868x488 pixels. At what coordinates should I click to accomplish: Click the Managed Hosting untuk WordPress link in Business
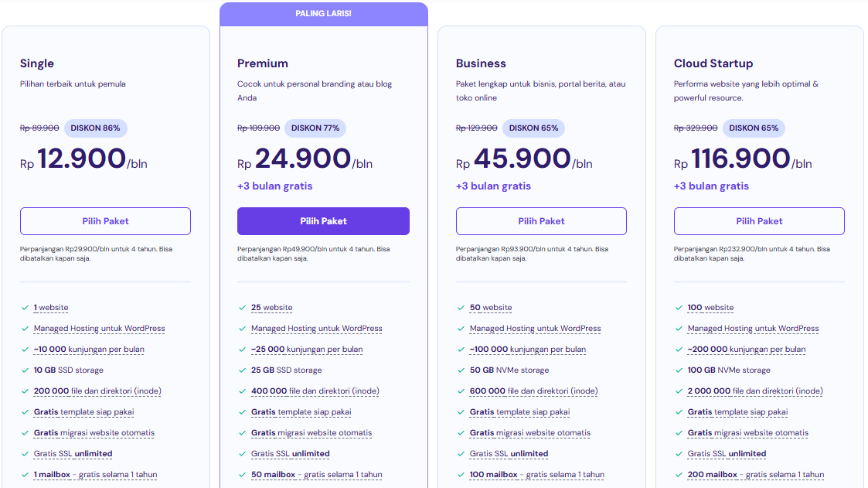pos(535,328)
